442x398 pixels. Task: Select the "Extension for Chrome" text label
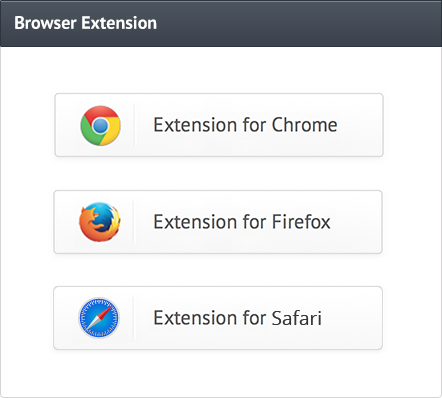[x=245, y=125]
